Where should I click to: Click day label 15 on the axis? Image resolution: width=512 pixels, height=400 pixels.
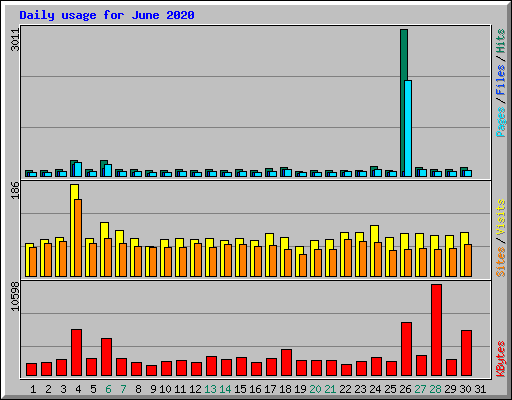240,389
